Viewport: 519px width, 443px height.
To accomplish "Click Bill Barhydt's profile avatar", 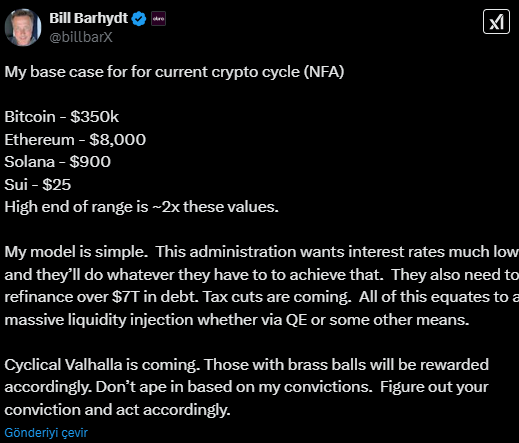I will pos(23,27).
